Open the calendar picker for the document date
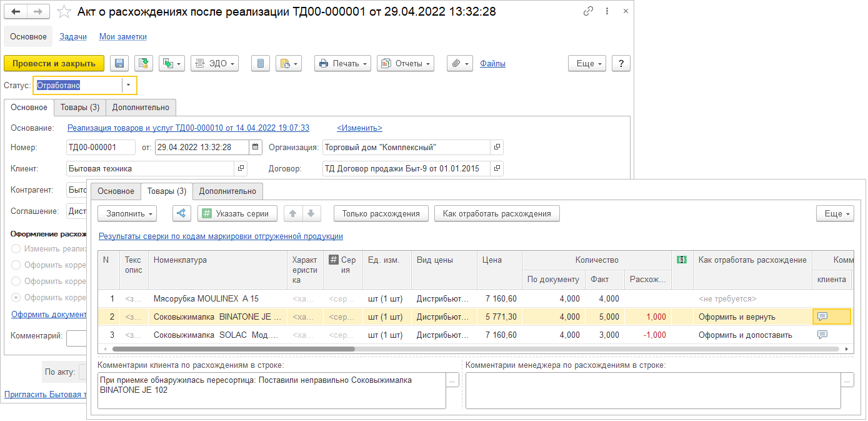The width and height of the screenshot is (868, 421). pyautogui.click(x=256, y=148)
